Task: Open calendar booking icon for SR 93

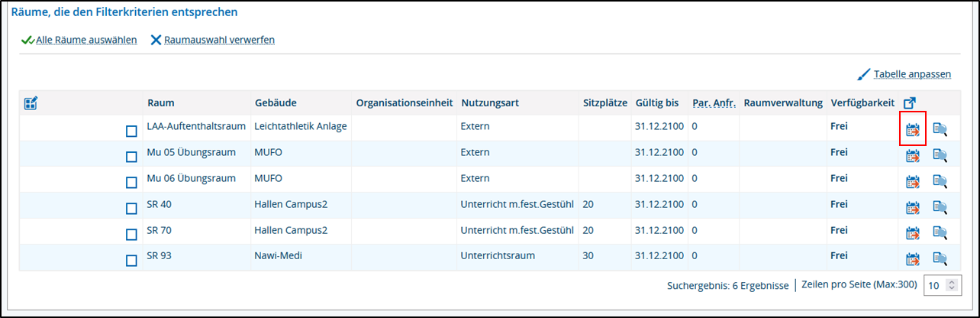Action: [x=913, y=259]
